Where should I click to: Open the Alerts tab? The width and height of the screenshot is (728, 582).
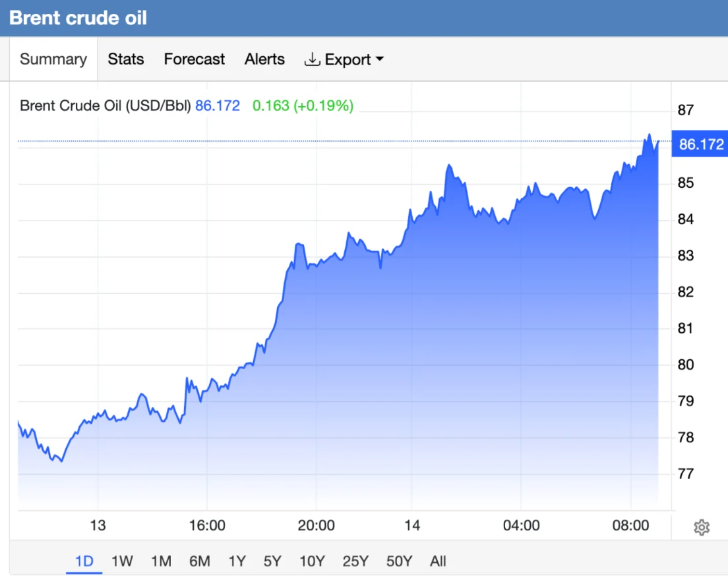(264, 59)
